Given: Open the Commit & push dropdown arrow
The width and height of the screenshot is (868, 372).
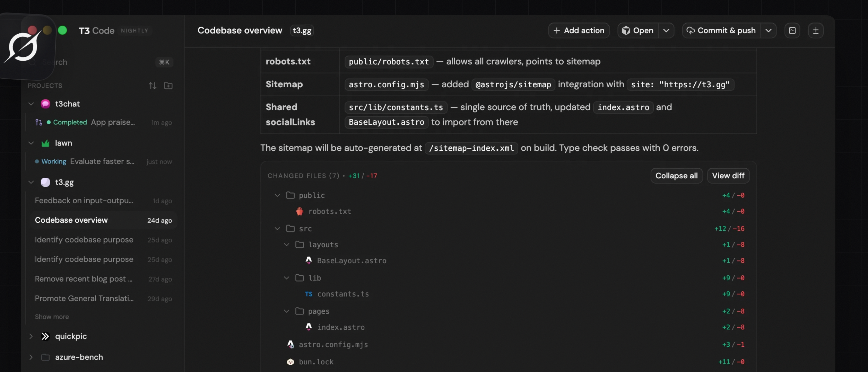Looking at the screenshot, I should click(768, 30).
